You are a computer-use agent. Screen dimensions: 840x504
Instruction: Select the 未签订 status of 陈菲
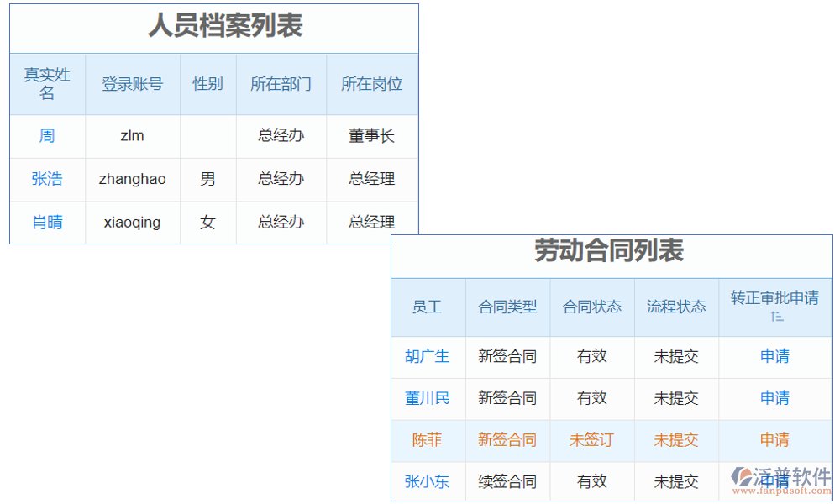[592, 439]
